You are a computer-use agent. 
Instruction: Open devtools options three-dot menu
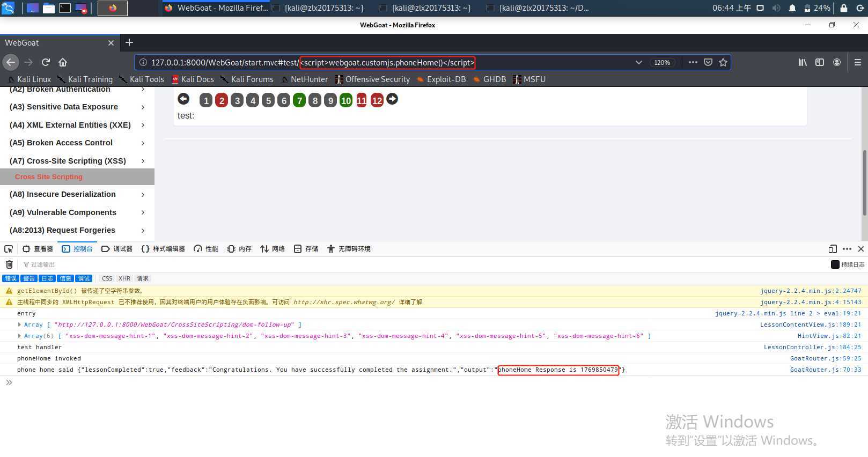[x=847, y=249]
